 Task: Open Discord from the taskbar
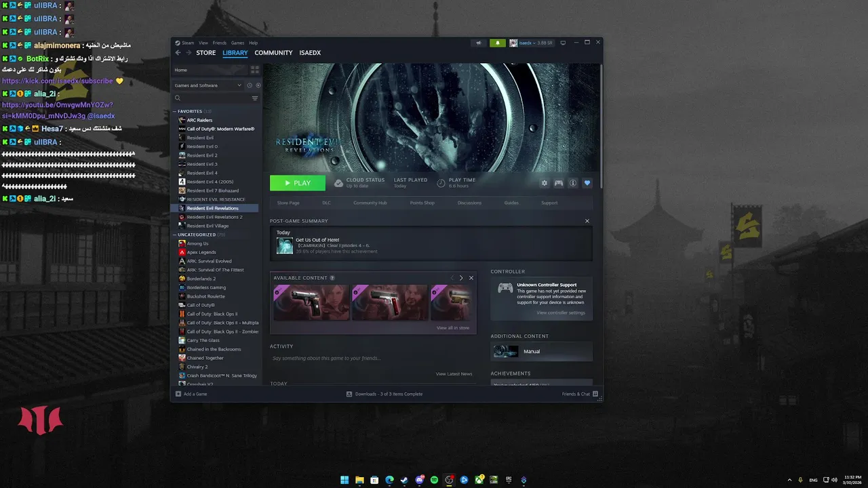pyautogui.click(x=419, y=480)
